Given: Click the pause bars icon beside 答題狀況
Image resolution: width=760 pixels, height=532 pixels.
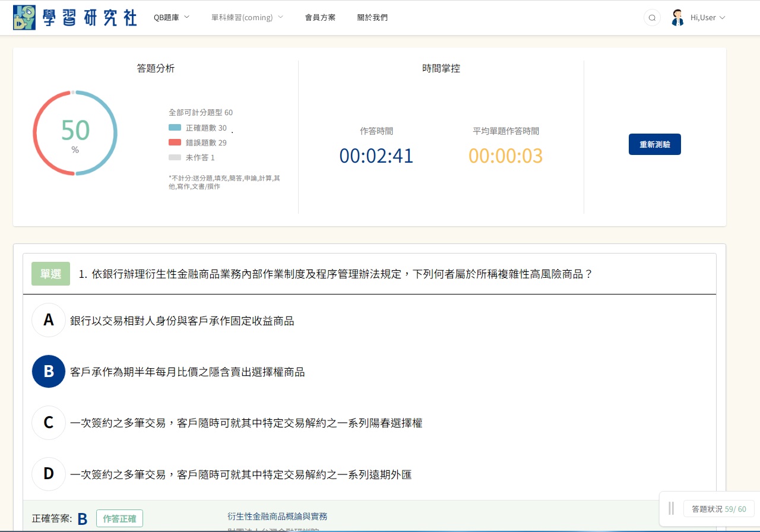Looking at the screenshot, I should pyautogui.click(x=671, y=509).
